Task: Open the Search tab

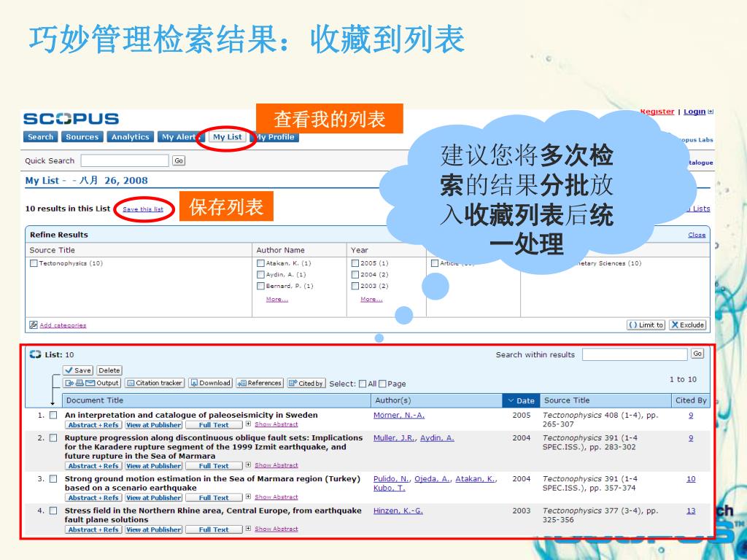Action: pos(41,136)
